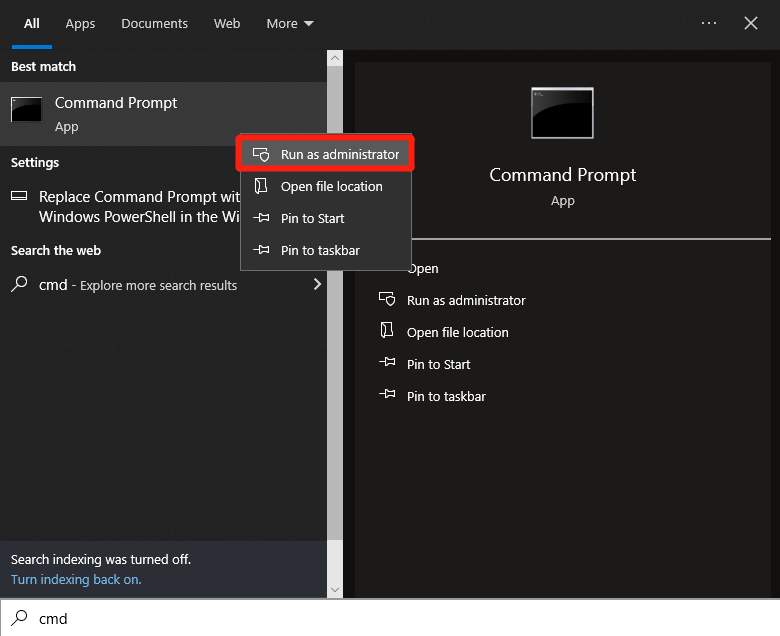Open the three-dot options menu
This screenshot has width=780, height=636.
click(x=709, y=23)
